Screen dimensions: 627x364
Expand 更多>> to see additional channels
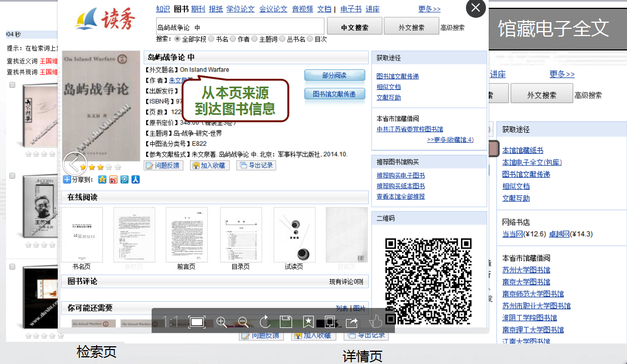pos(428,8)
